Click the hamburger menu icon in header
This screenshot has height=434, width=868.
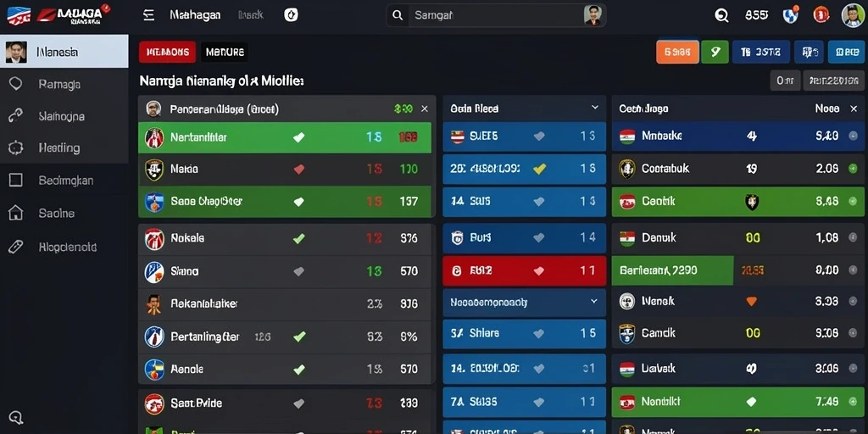point(148,15)
